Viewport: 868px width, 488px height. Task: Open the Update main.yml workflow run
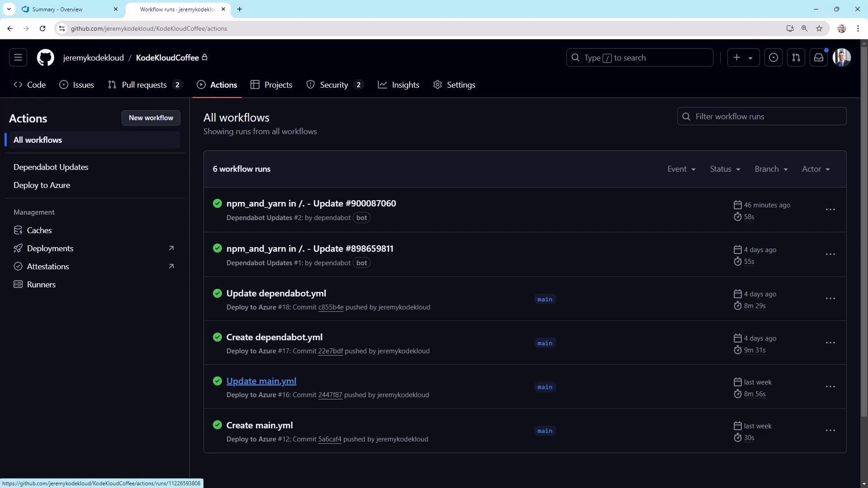click(261, 381)
